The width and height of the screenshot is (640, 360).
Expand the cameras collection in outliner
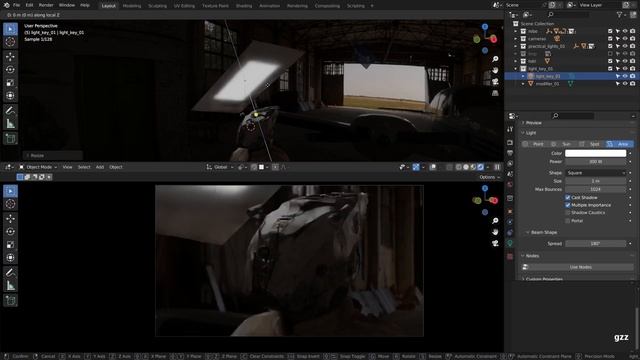(x=516, y=39)
